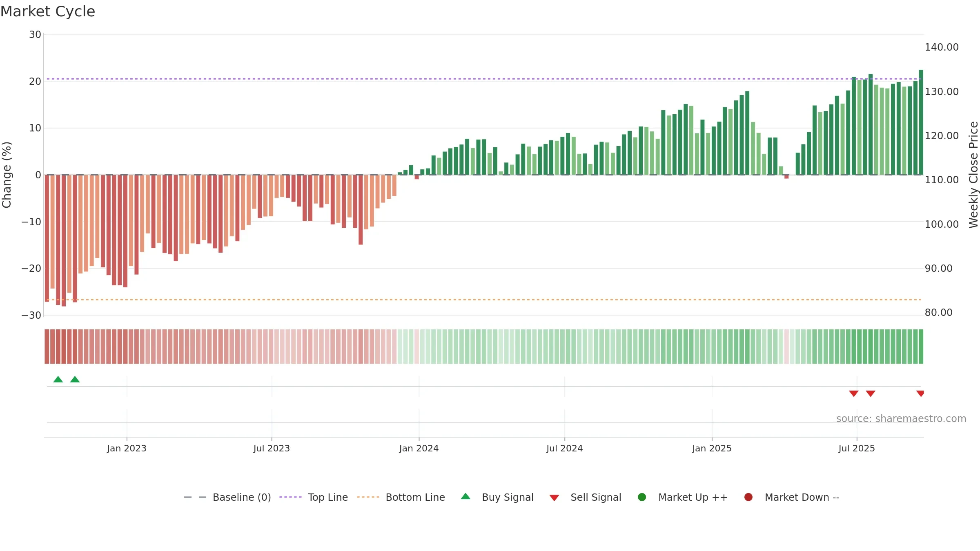Click the 100.00 price tick label
The height and width of the screenshot is (551, 980).
click(942, 224)
